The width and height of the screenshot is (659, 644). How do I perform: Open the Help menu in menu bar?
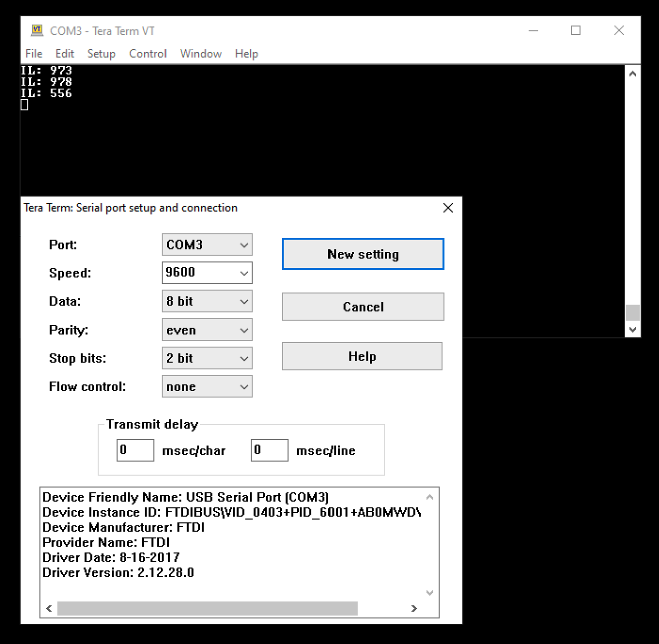click(246, 53)
